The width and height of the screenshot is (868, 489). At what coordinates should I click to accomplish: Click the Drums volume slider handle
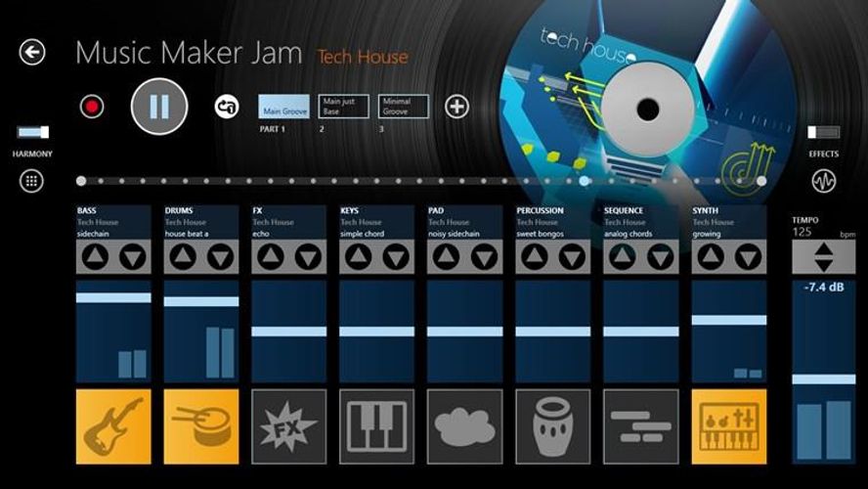[201, 302]
